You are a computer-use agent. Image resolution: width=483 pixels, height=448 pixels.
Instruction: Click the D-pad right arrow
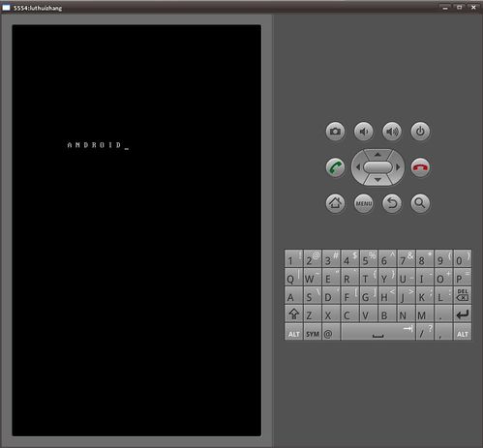click(x=398, y=167)
